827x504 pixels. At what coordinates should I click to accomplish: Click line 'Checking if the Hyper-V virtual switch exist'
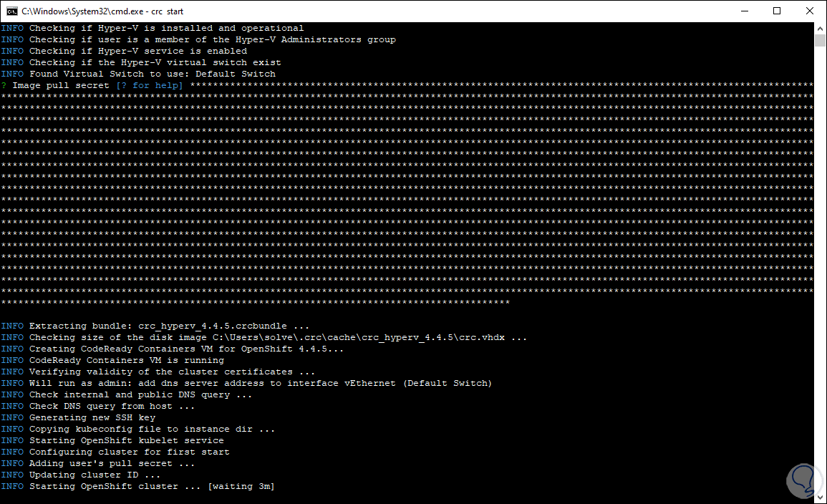pos(141,62)
